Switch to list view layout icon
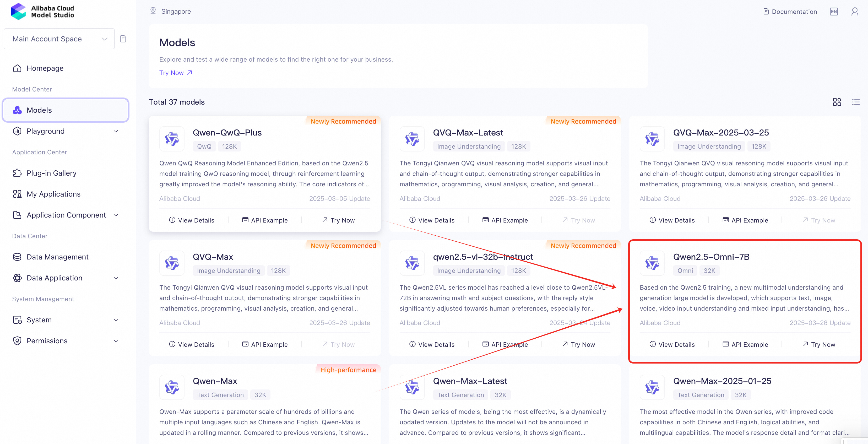Viewport: 868px width, 444px height. click(x=855, y=102)
